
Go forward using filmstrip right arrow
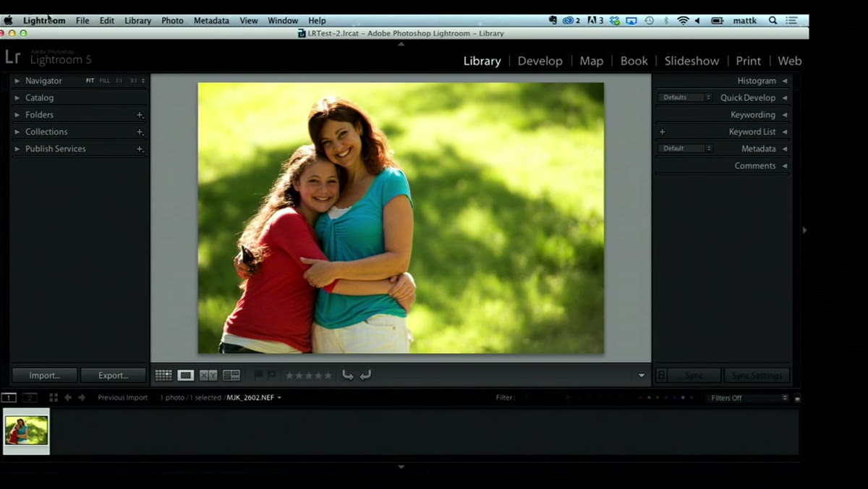click(x=82, y=398)
